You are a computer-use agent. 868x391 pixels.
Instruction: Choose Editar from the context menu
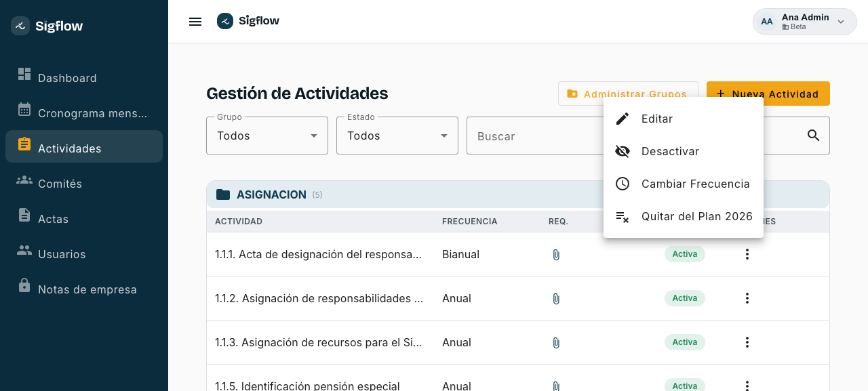coord(684,119)
